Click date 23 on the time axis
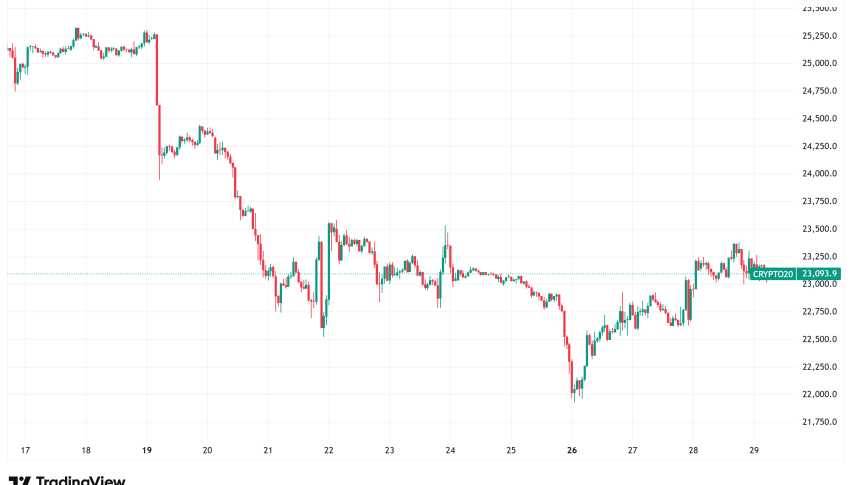Image resolution: width=852 pixels, height=485 pixels. point(389,451)
